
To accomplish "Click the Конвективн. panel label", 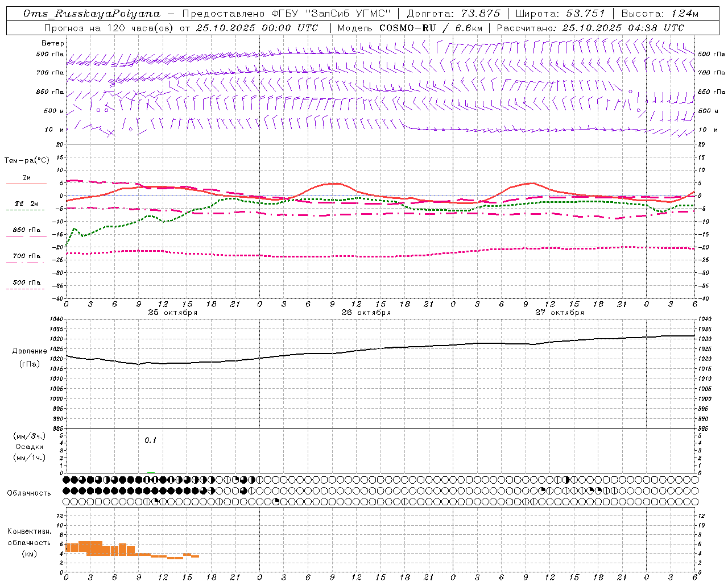I will (x=30, y=531).
